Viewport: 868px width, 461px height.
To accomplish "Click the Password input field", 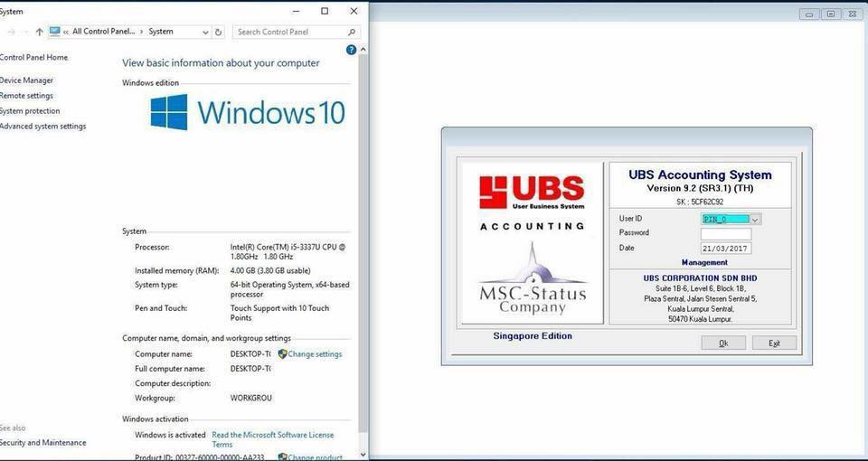I will pos(726,233).
